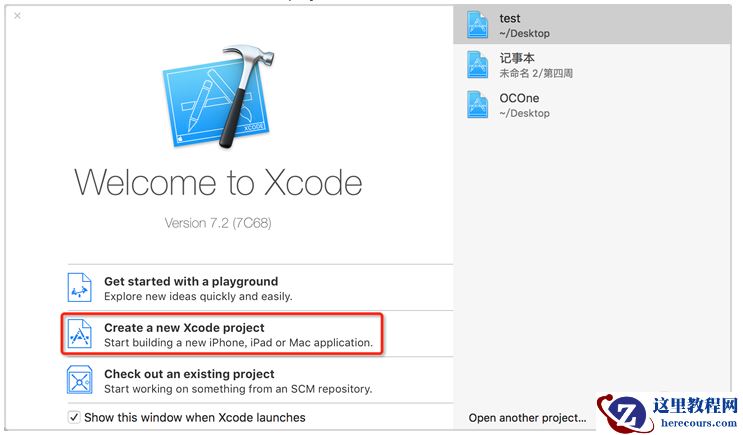Click the OCOne project file icon
This screenshot has height=435, width=743.
point(479,105)
